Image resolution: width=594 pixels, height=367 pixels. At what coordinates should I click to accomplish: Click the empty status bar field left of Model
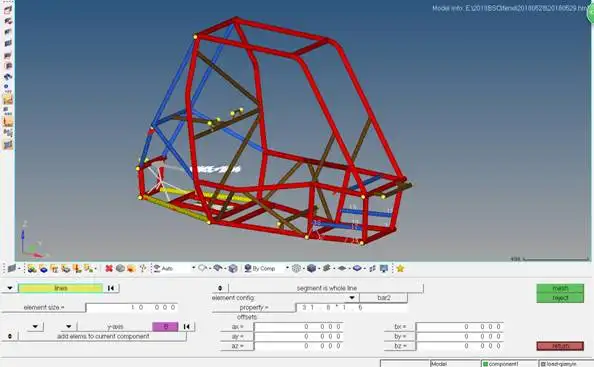pos(405,364)
